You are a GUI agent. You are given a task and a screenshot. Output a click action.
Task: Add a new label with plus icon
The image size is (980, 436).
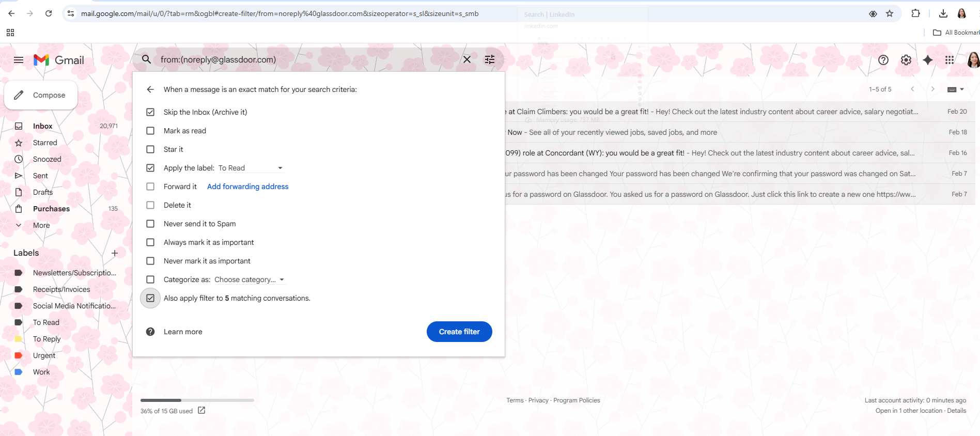tap(115, 253)
